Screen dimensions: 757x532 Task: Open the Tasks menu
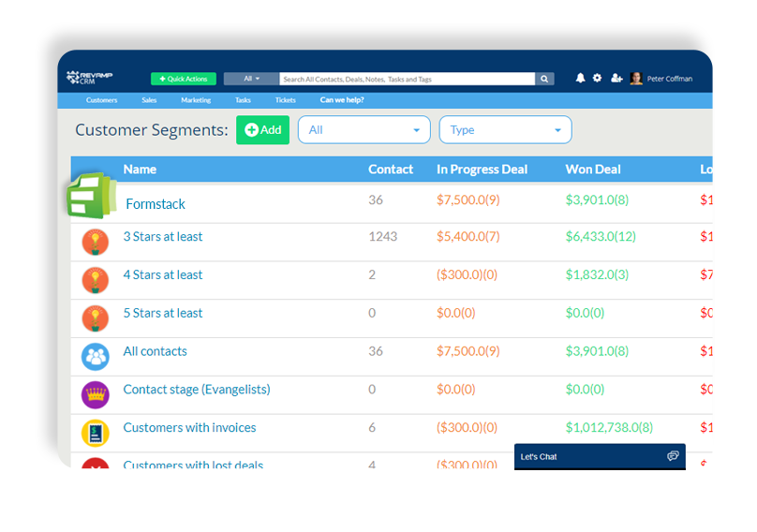tap(243, 100)
